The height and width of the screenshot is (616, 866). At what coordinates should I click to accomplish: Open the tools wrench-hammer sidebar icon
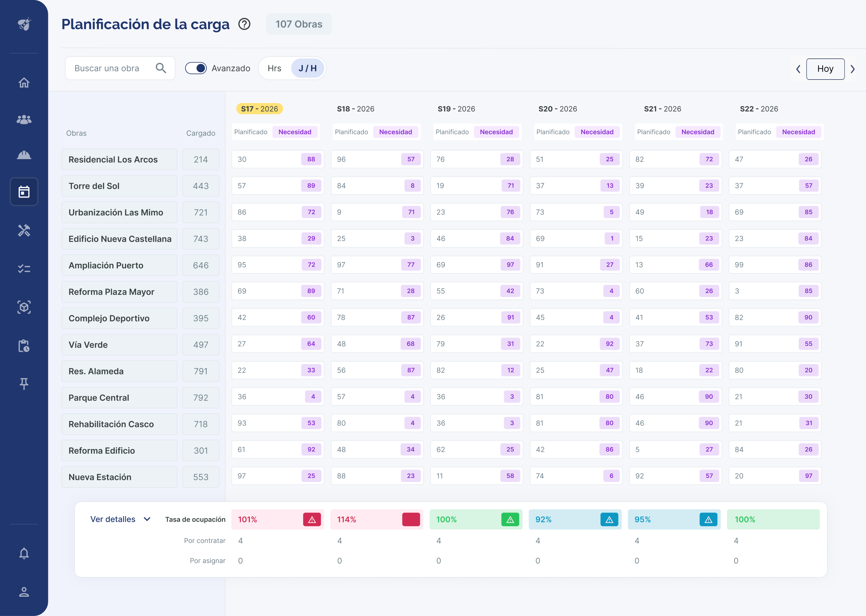click(24, 230)
